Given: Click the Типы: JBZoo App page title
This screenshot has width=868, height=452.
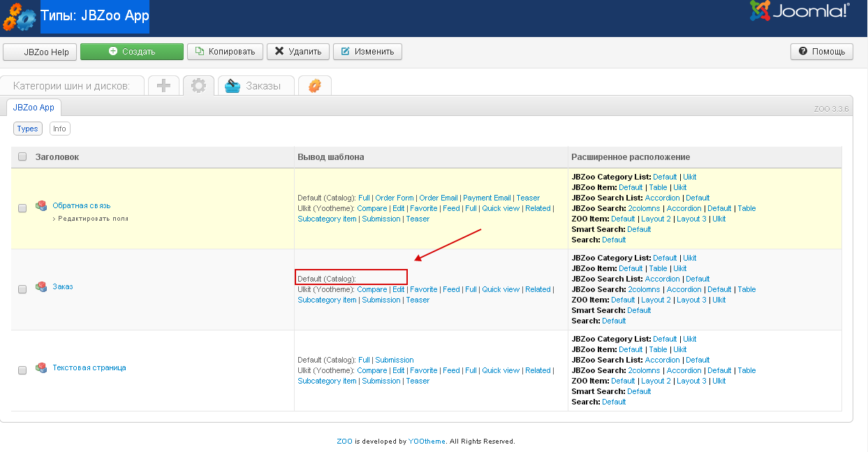Looking at the screenshot, I should [95, 15].
